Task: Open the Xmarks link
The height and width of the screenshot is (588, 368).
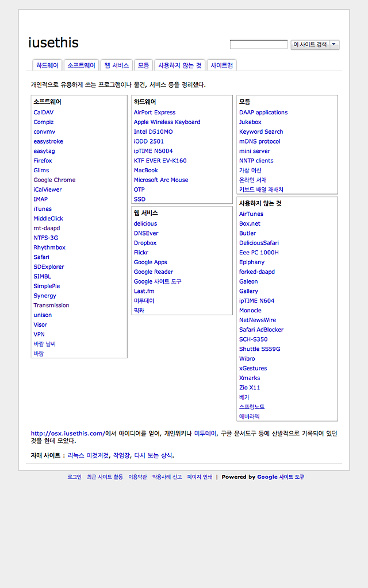Action: (250, 378)
